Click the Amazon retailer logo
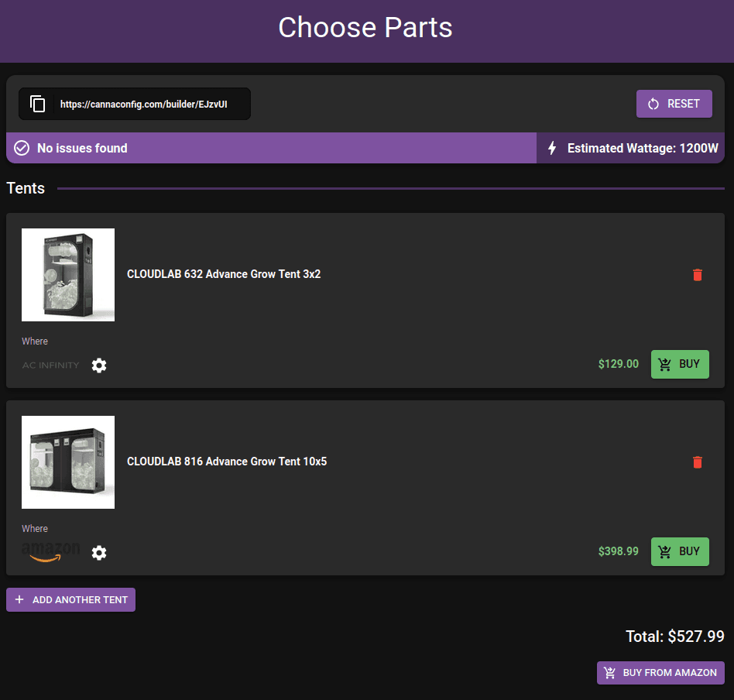Screen dimensions: 734x700 point(50,551)
